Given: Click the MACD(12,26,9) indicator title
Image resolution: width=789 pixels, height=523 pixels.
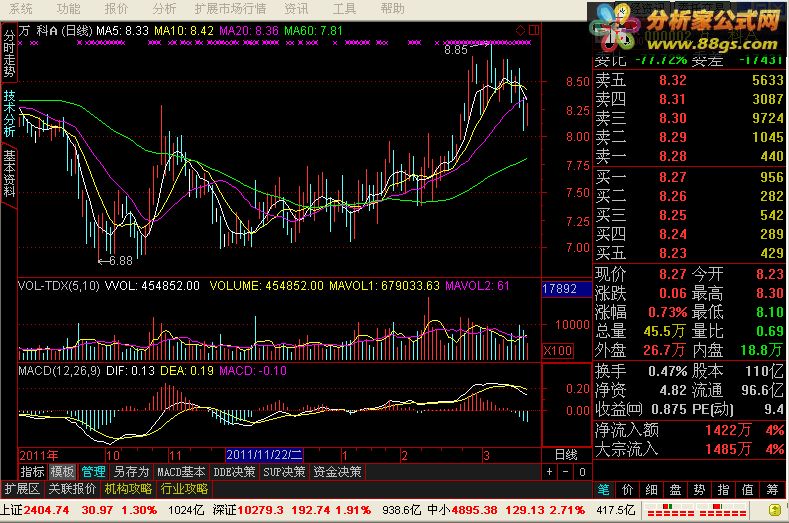Looking at the screenshot, I should 60,371.
